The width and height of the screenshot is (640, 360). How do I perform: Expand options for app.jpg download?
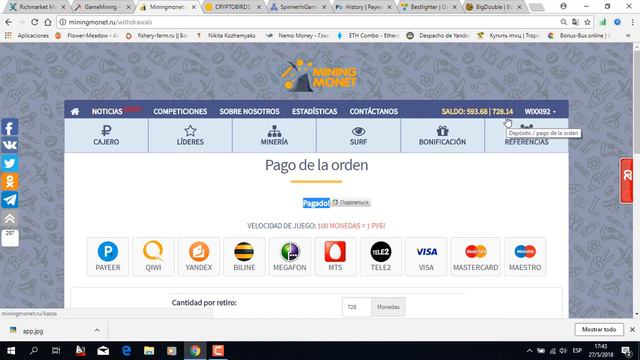tap(97, 330)
